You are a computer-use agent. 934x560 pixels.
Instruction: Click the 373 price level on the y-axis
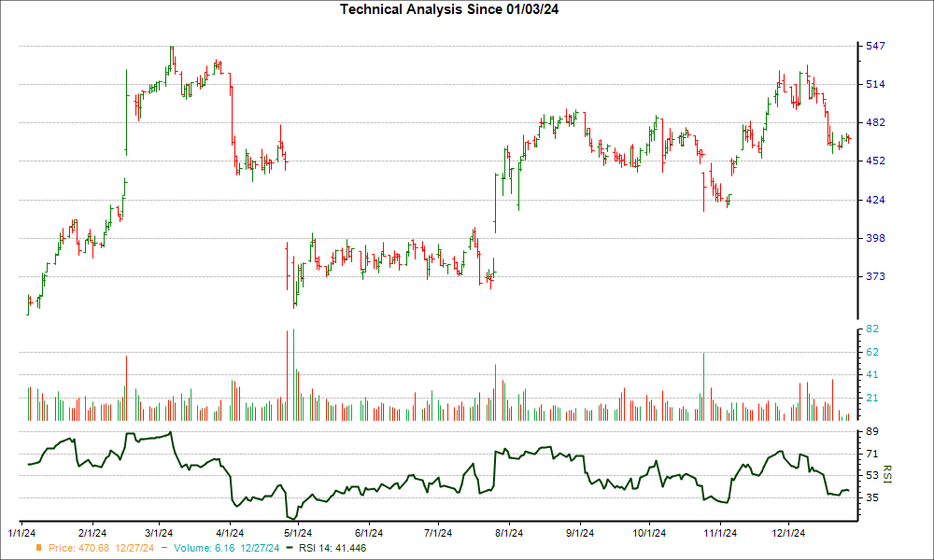pos(874,276)
